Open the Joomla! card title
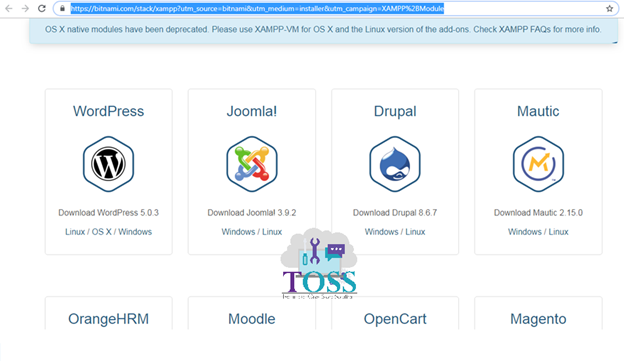Viewport: 624px width, 361px height. pyautogui.click(x=252, y=111)
